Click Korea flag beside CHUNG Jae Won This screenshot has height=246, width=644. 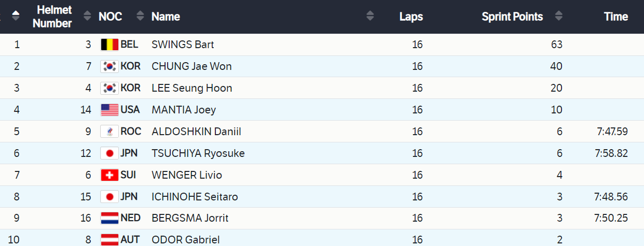(x=109, y=66)
